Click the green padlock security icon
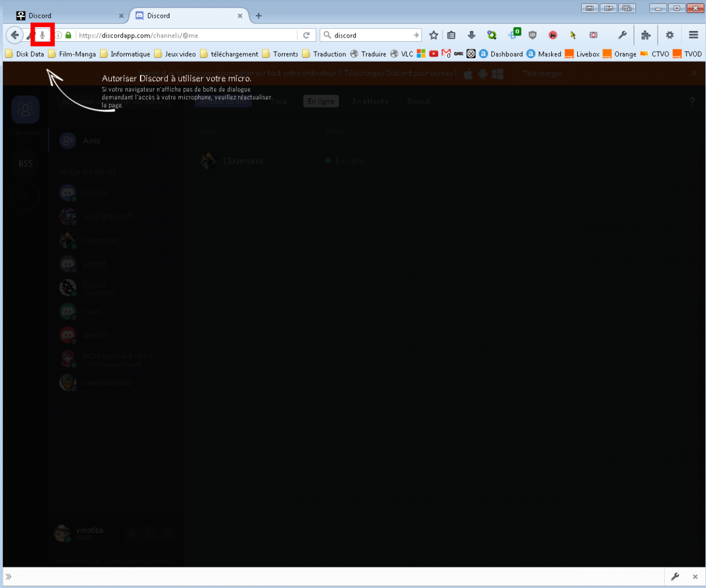 pyautogui.click(x=68, y=35)
